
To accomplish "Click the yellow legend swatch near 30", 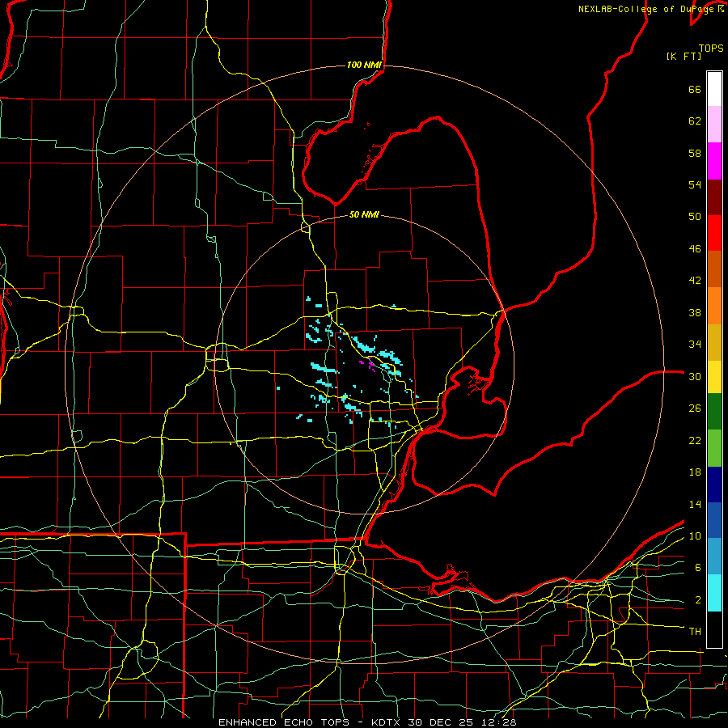I will point(714,377).
